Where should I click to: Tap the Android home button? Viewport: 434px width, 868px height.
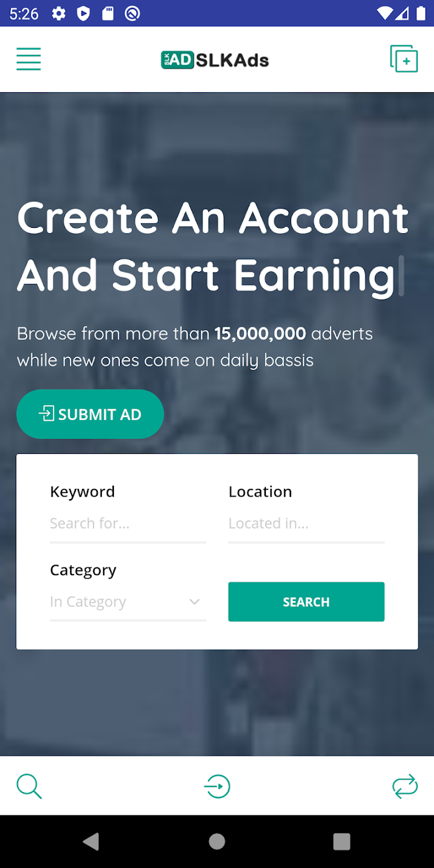click(217, 841)
